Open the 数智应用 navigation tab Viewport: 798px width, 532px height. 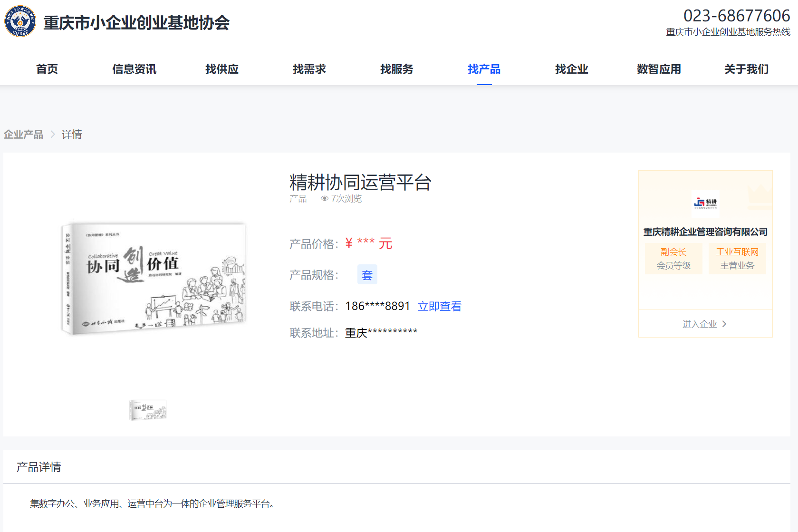(x=659, y=69)
